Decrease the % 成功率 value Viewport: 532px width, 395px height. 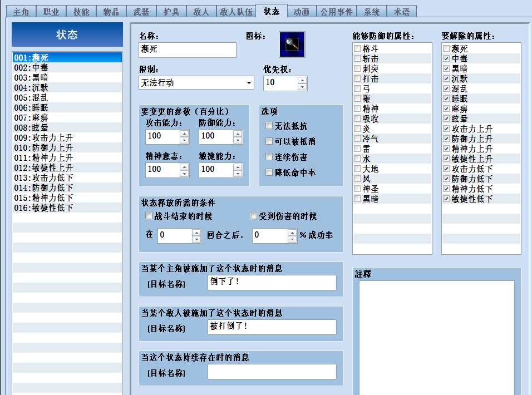tap(292, 239)
